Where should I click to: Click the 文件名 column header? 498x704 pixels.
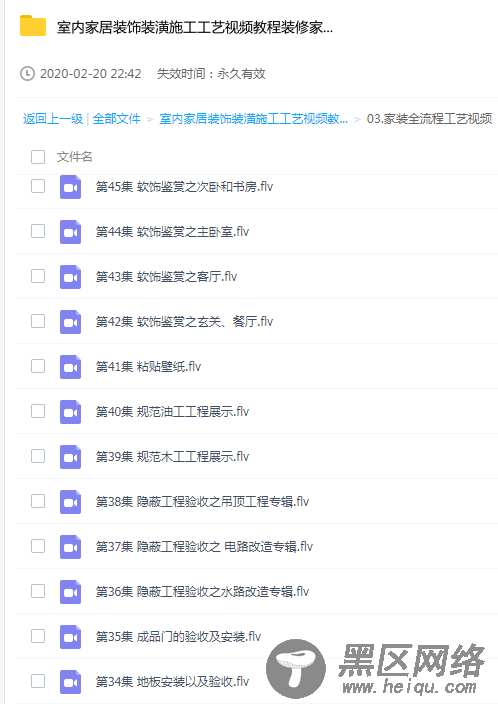pyautogui.click(x=75, y=157)
